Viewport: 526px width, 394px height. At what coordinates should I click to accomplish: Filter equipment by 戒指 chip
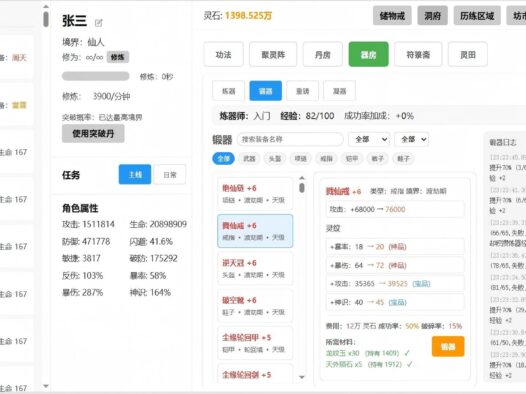[326, 158]
